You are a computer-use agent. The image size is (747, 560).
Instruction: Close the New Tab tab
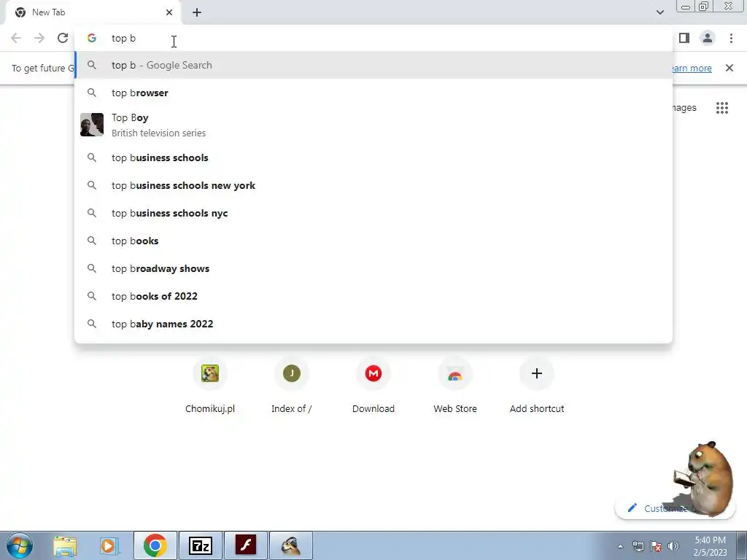(x=169, y=12)
